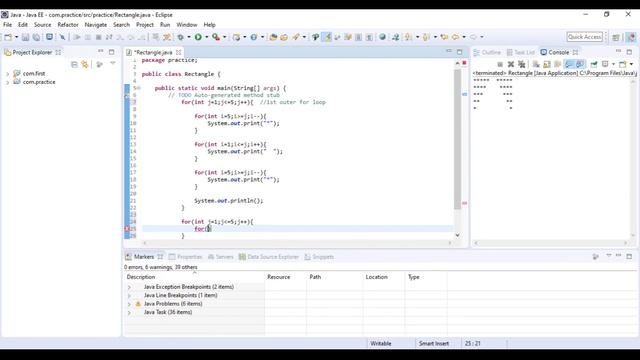Click the error marker on line 25

click(x=127, y=229)
